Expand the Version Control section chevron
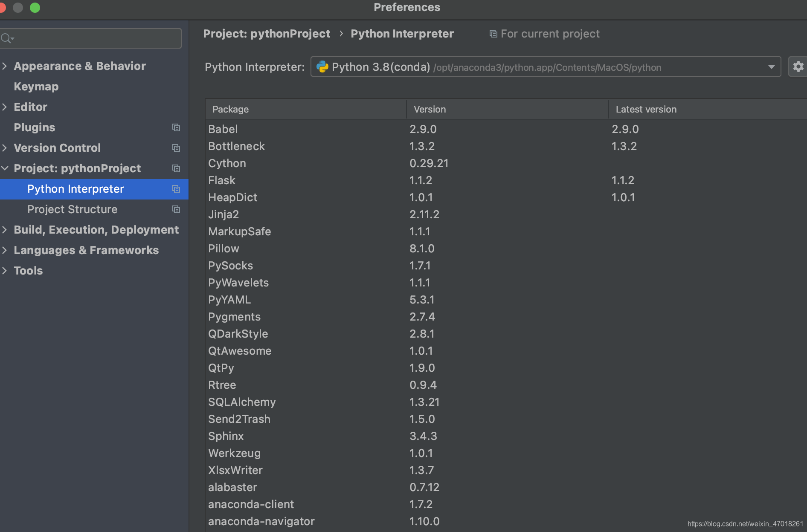This screenshot has height=532, width=807. (x=5, y=148)
